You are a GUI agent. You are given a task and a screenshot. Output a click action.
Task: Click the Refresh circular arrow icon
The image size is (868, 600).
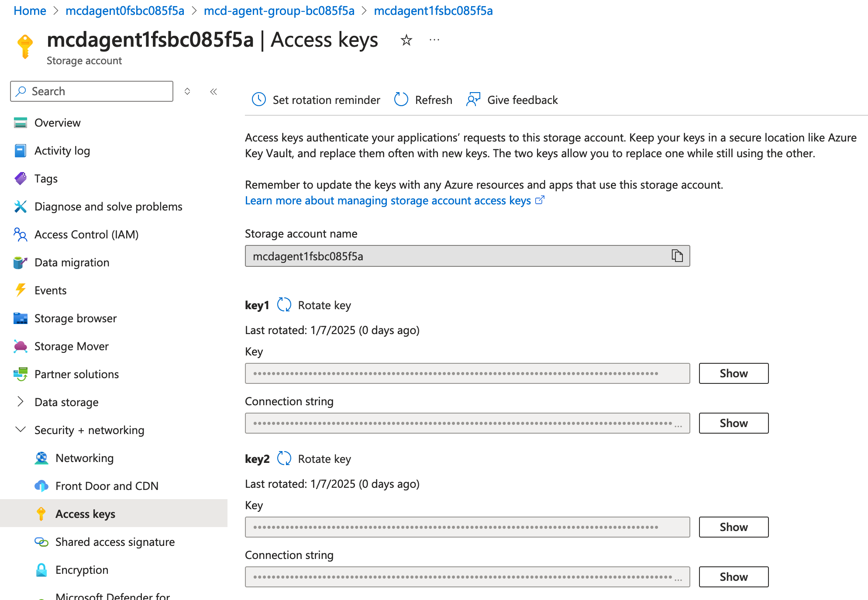401,100
